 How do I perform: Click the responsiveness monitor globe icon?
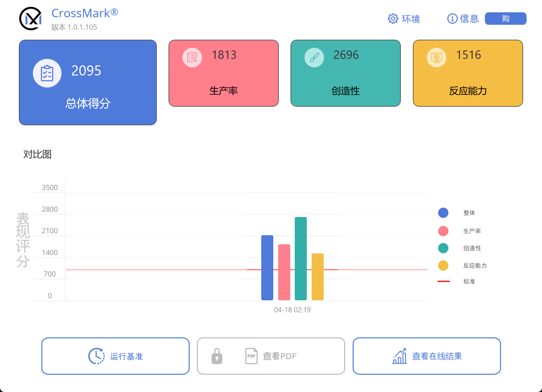436,58
